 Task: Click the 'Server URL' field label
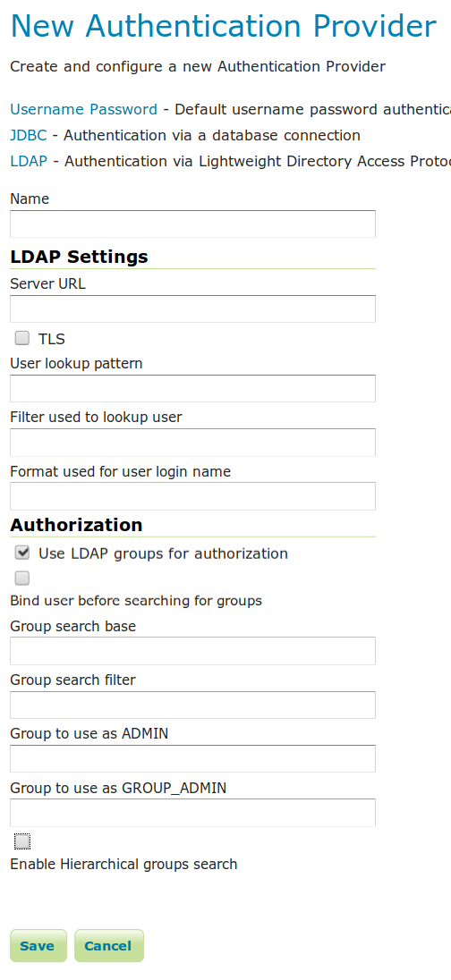pos(48,283)
